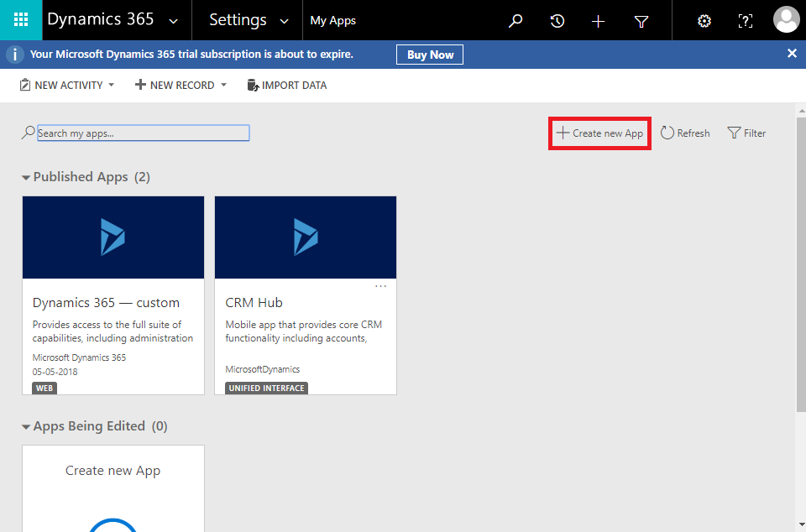Viewport: 806px width, 532px height.
Task: Select My Apps breadcrumb
Action: pos(333,20)
